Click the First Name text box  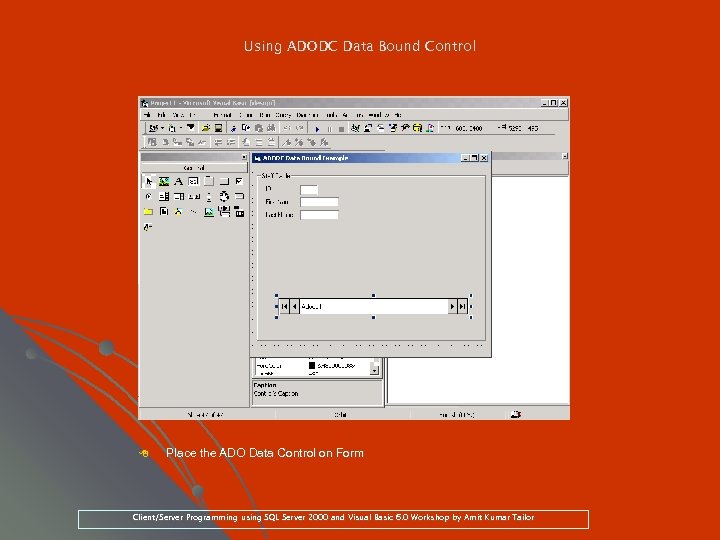(319, 202)
